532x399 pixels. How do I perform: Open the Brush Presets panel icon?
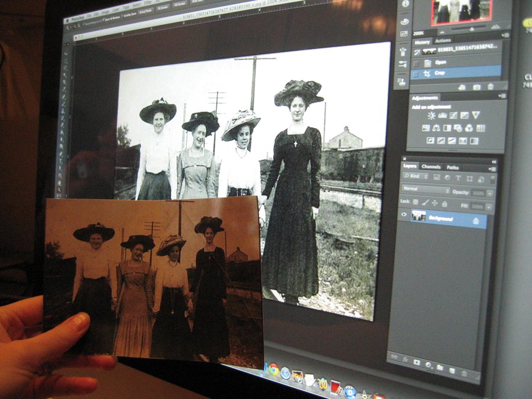point(403,52)
